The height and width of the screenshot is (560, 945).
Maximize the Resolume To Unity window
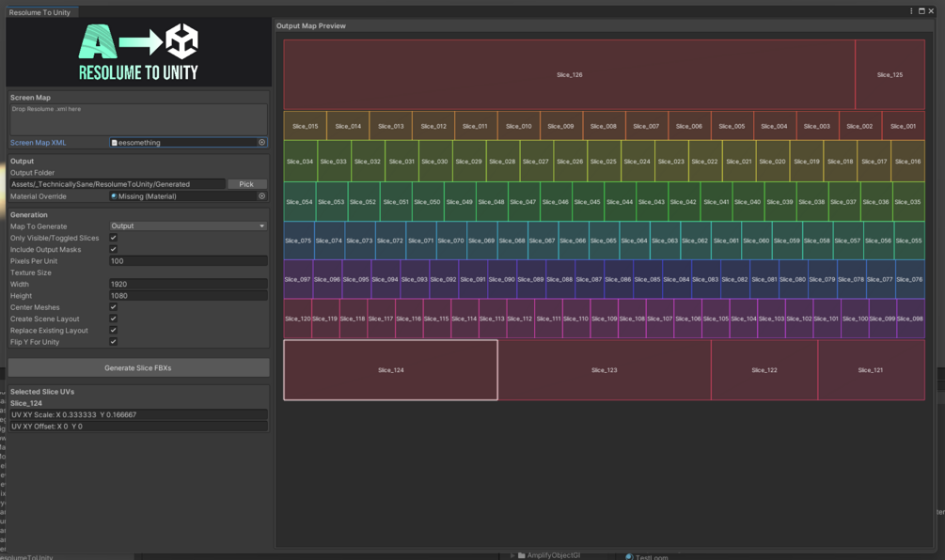point(921,11)
